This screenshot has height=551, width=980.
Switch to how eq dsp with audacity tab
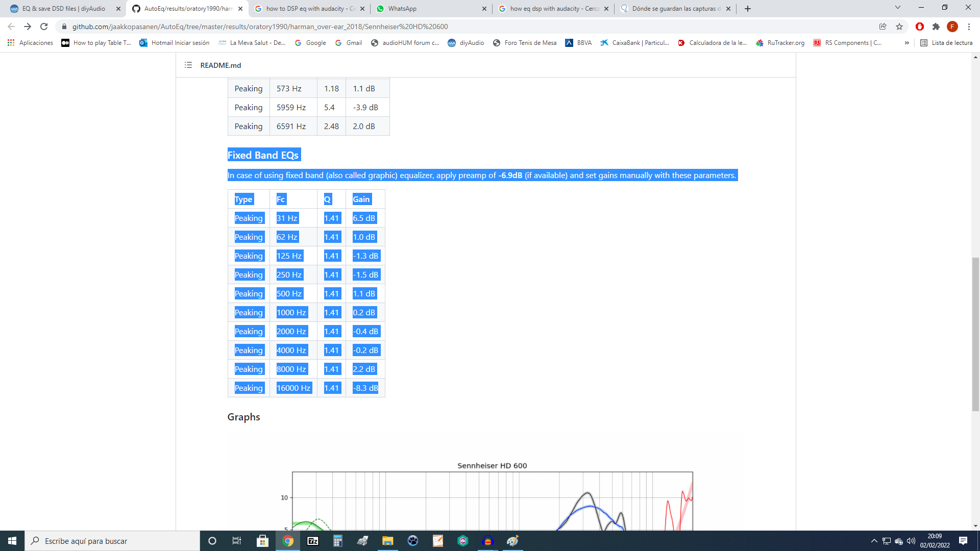(x=554, y=9)
